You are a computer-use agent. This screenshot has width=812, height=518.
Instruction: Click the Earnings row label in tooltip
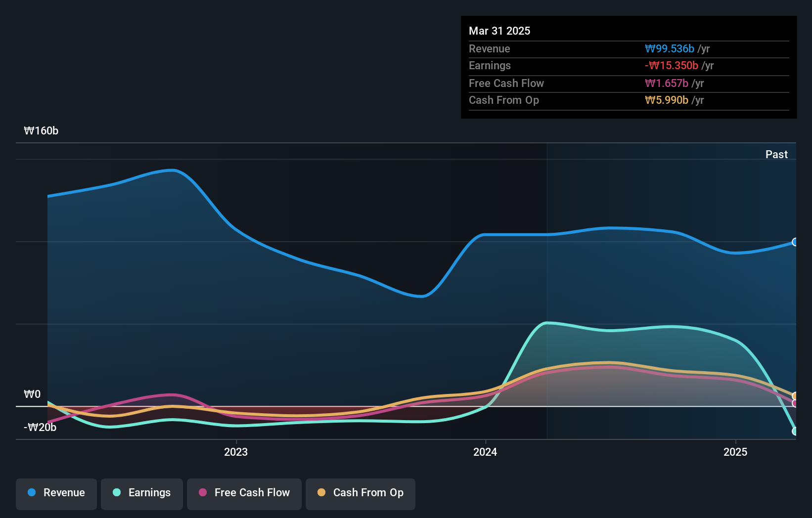coord(490,65)
